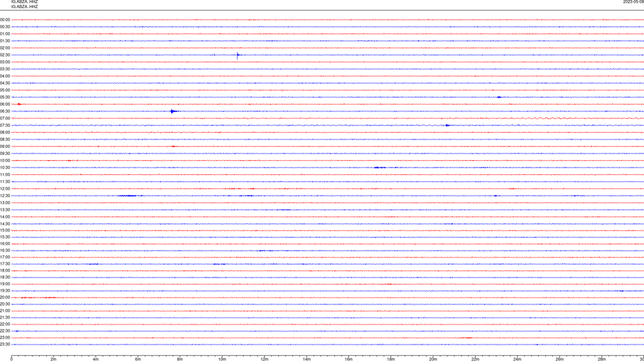Click the 2m tick on time axis
The width and height of the screenshot is (644, 362).
54,359
